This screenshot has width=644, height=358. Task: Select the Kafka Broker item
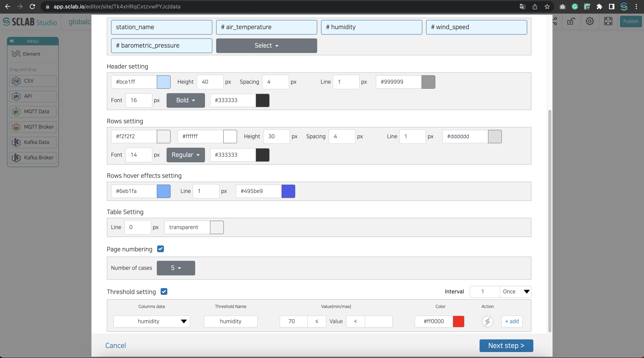click(33, 157)
